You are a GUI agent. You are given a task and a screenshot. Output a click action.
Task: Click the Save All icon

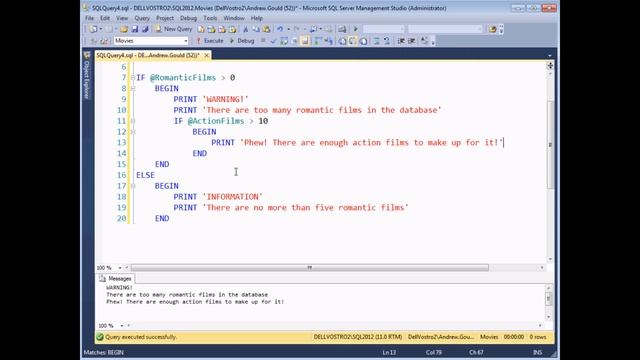click(145, 29)
